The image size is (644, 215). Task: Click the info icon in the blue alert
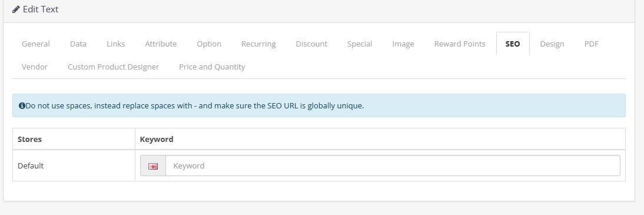click(22, 105)
